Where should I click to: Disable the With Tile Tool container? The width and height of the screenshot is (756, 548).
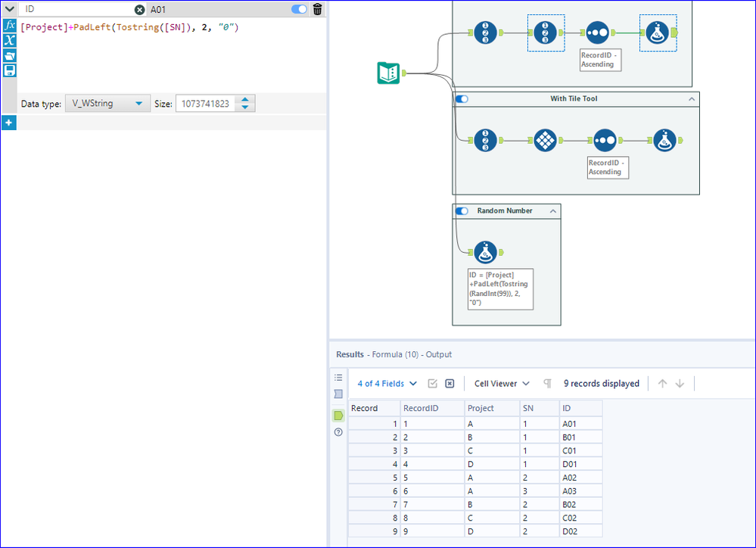click(462, 99)
